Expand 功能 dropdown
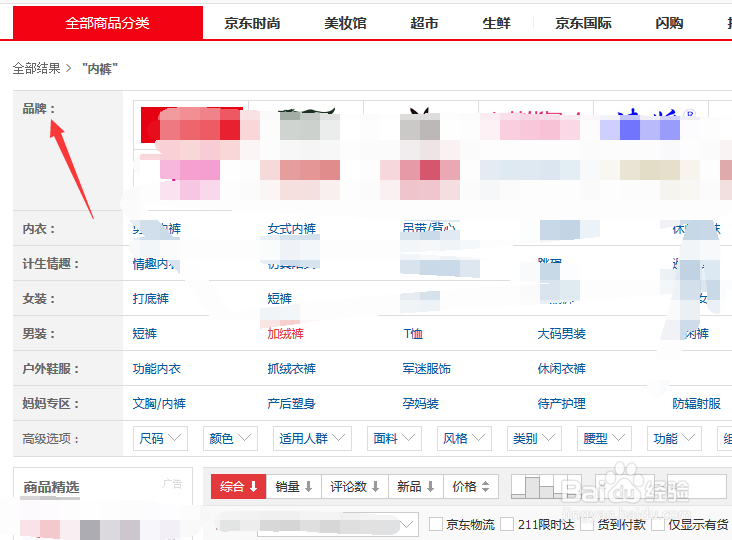The image size is (732, 540). (x=674, y=438)
